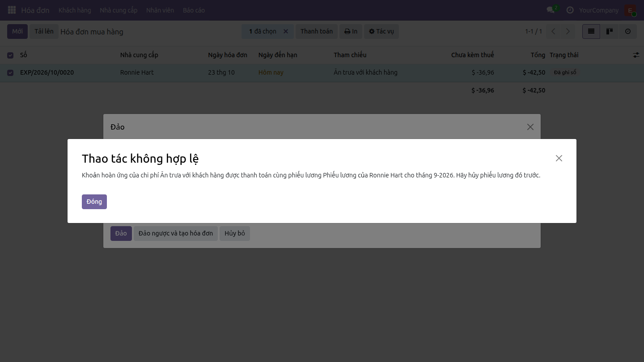Close the Thao tác không hợp lệ dialog
This screenshot has height=362, width=644.
(559, 158)
